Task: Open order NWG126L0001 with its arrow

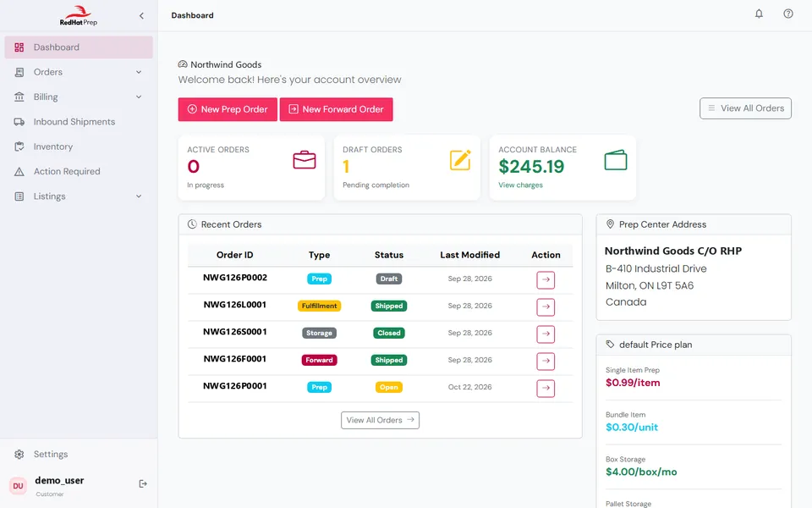Action: 546,306
